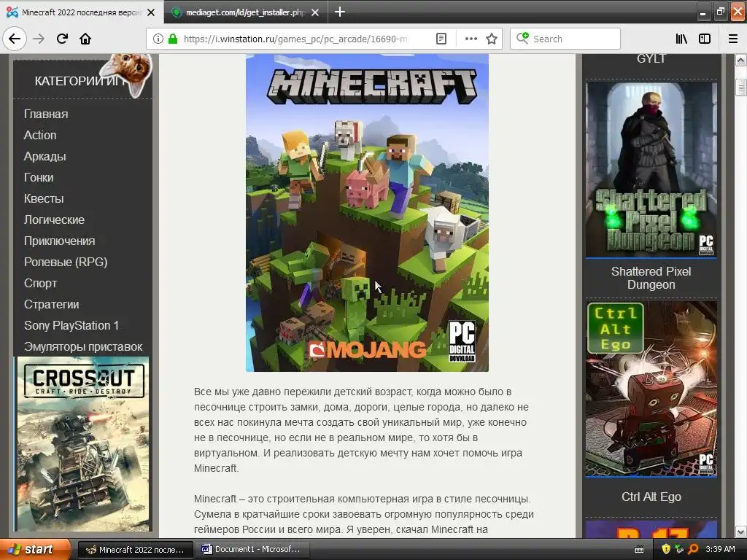The image size is (747, 560).
Task: Open the Ctrl Alt Ego title link
Action: click(x=651, y=497)
